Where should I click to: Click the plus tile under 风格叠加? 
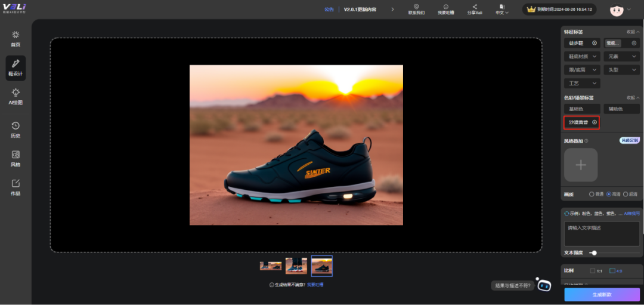click(581, 165)
